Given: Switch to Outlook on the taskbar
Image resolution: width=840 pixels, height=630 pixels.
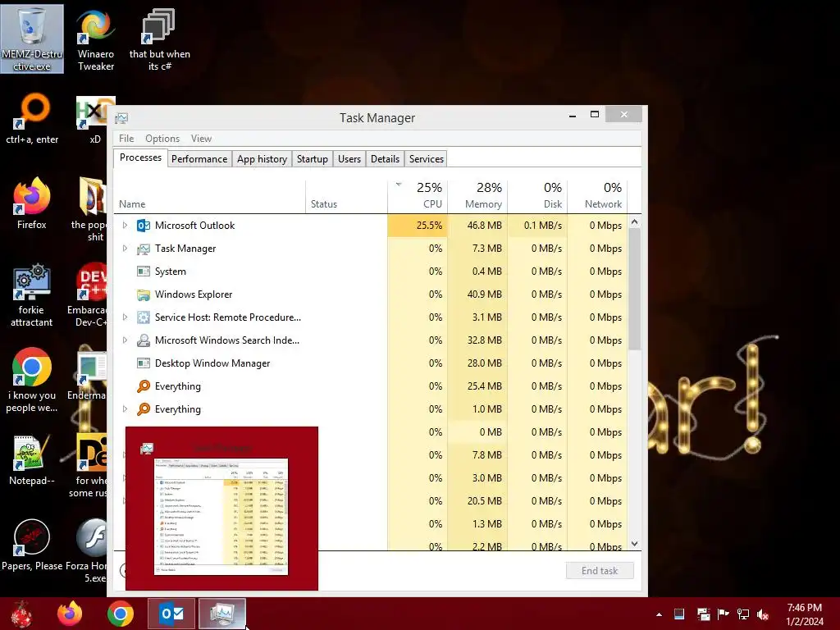Looking at the screenshot, I should [x=171, y=614].
